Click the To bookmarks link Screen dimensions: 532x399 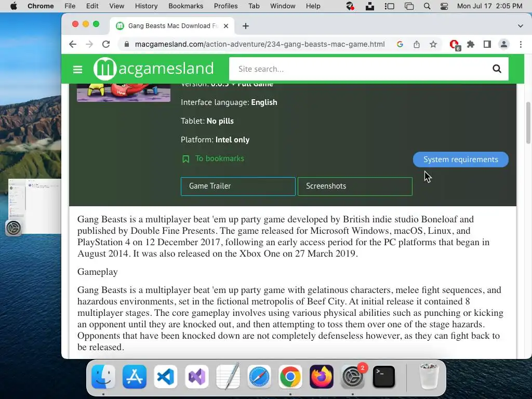coord(220,158)
